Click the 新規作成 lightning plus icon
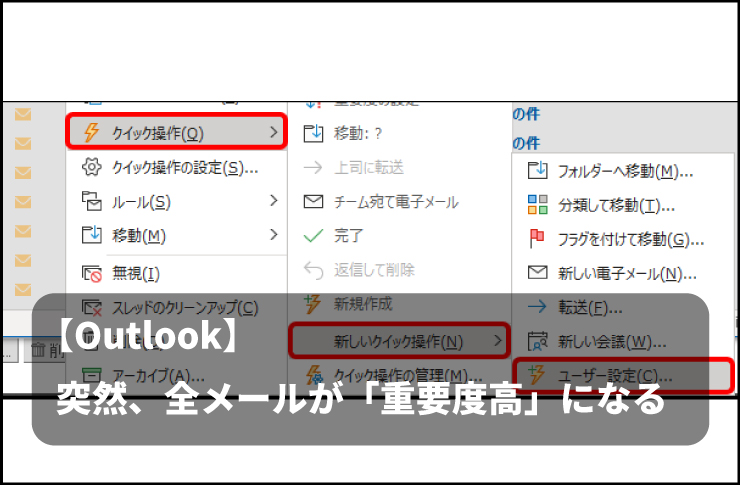The width and height of the screenshot is (740, 485). coord(312,304)
